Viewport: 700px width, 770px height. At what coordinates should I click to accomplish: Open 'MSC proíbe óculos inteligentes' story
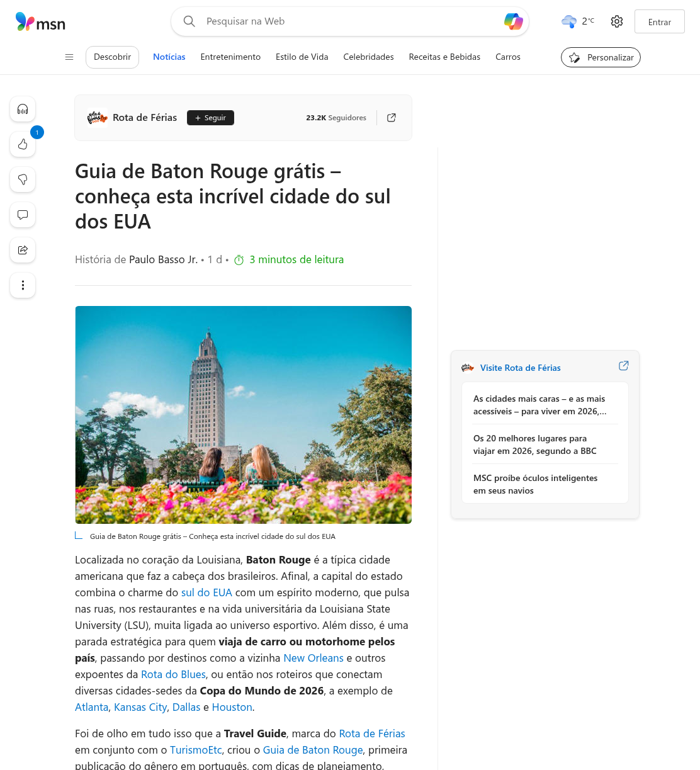(x=536, y=484)
